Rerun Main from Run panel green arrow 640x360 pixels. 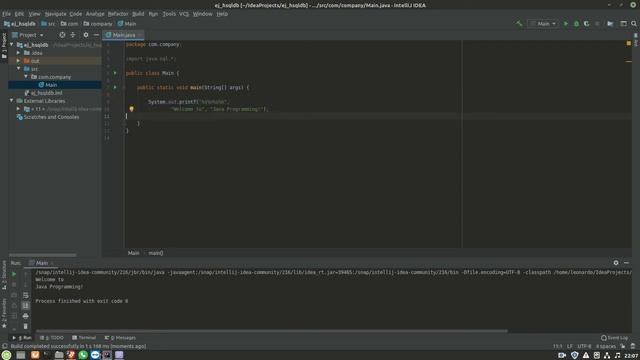[x=14, y=274]
